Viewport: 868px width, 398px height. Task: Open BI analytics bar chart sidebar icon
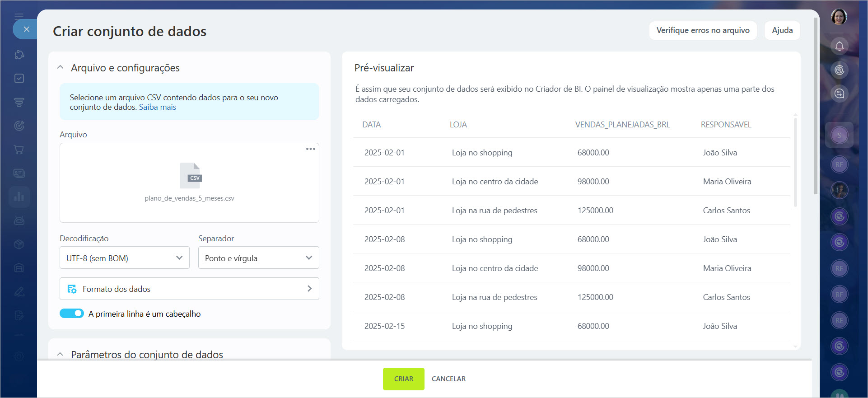coord(19,197)
